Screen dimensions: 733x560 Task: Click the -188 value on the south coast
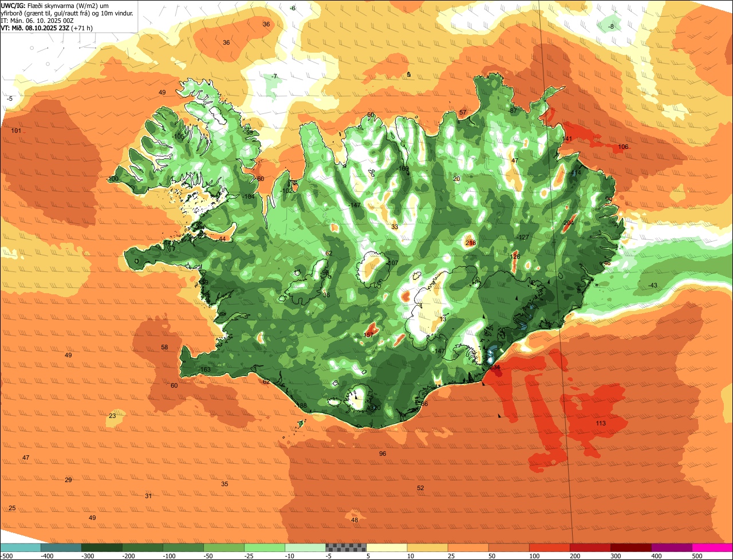pos(301,406)
